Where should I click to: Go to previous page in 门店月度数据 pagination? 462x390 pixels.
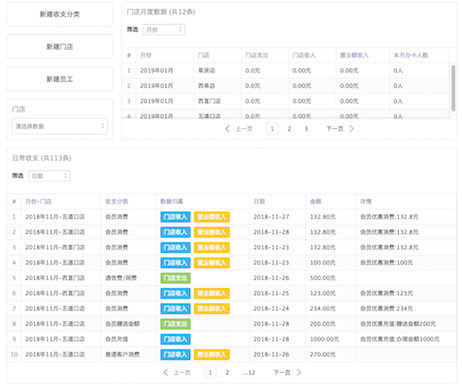pos(227,129)
